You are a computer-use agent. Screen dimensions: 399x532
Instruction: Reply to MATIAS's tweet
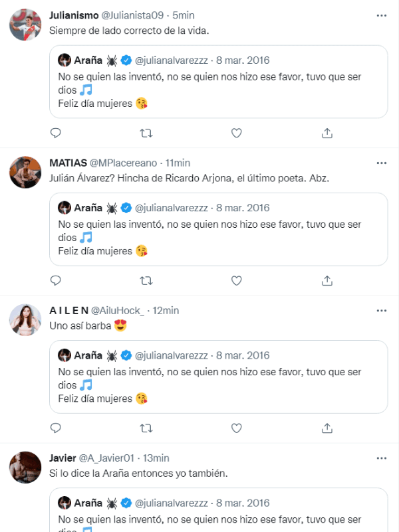(56, 280)
